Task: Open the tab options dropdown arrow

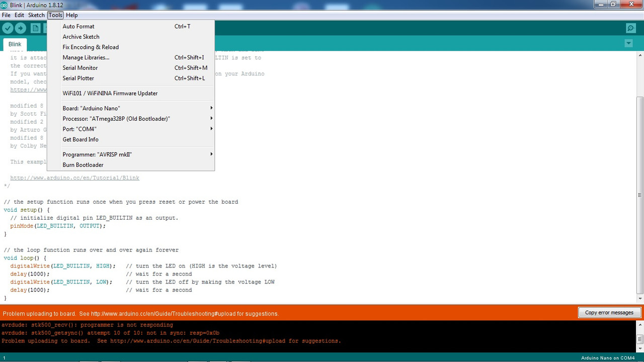Action: coord(628,44)
